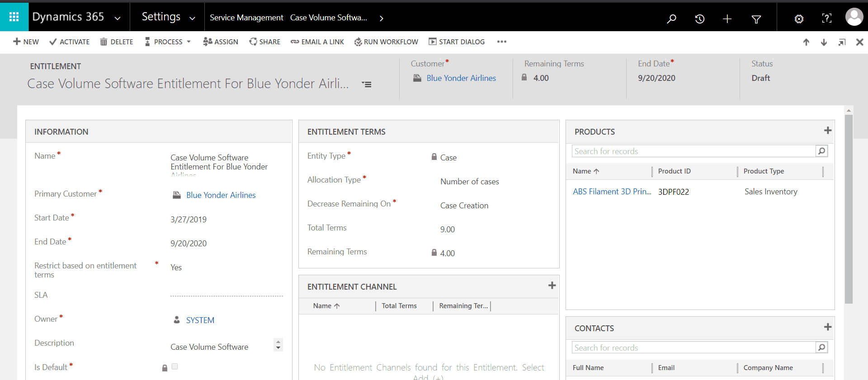The image size is (868, 380).
Task: Click the quick create plus icon
Action: point(727,19)
